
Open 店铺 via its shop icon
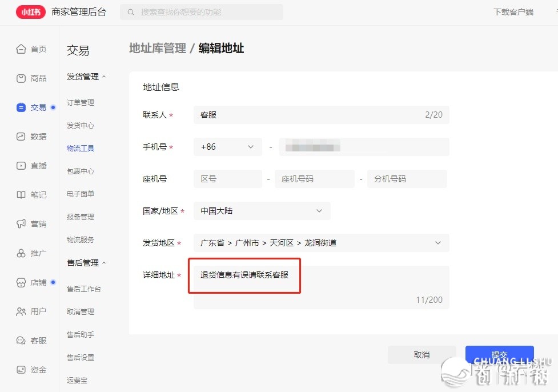pyautogui.click(x=21, y=282)
